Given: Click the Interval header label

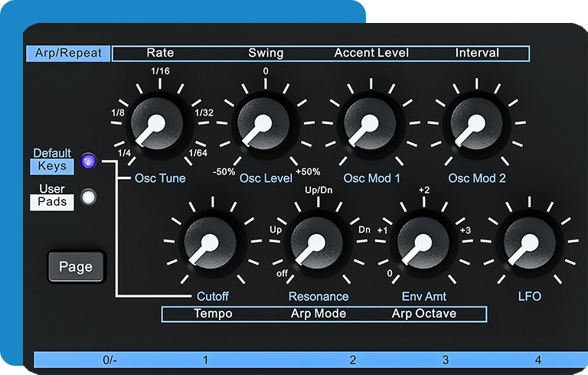Looking at the screenshot, I should pyautogui.click(x=477, y=53).
